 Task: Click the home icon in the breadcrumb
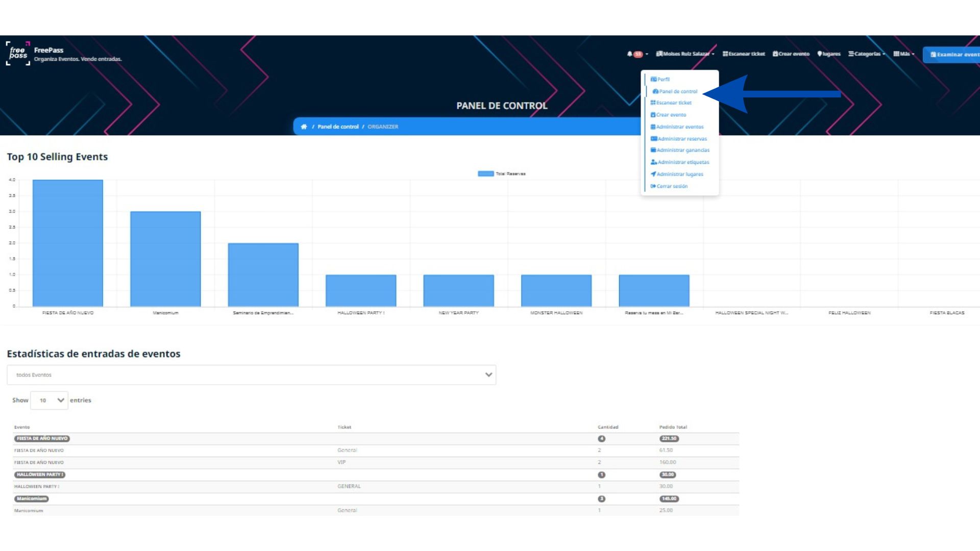[305, 126]
